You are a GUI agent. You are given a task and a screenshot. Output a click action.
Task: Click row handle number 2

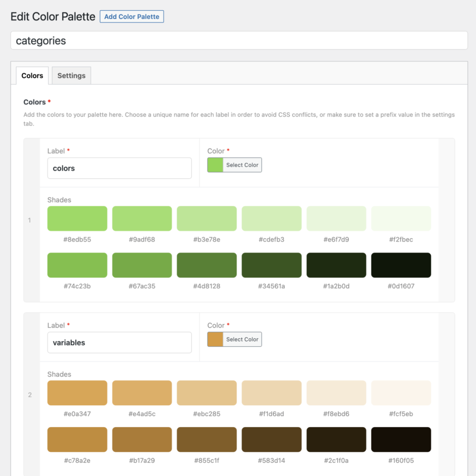click(x=30, y=395)
